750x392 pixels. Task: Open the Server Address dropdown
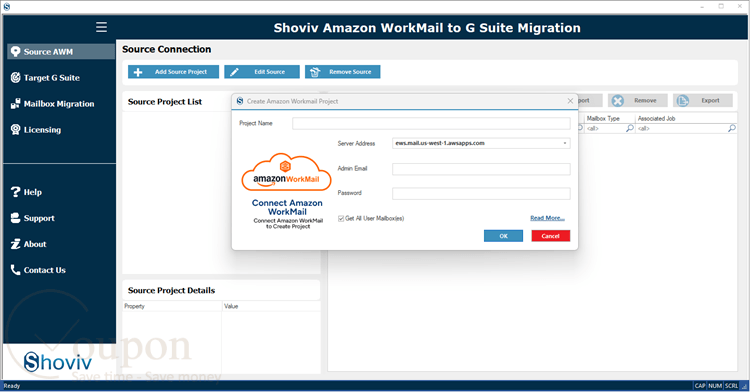click(481, 143)
